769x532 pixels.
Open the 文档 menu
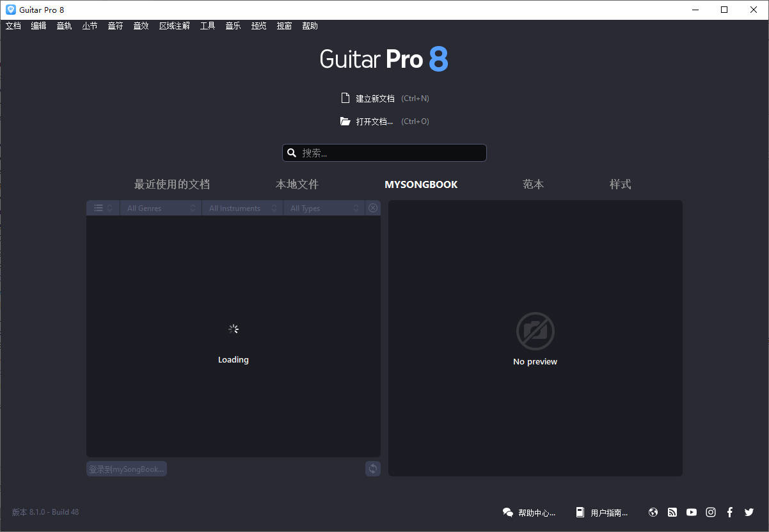(13, 26)
